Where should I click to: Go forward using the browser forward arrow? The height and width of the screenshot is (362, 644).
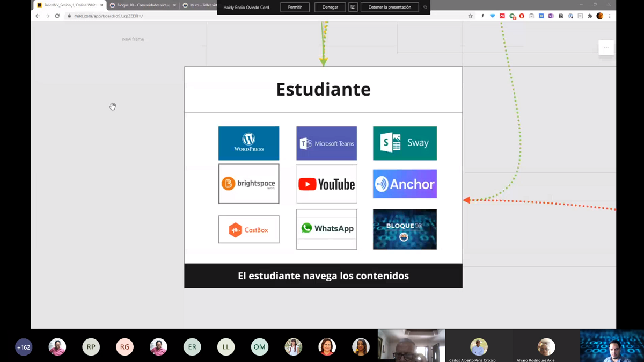tap(47, 16)
